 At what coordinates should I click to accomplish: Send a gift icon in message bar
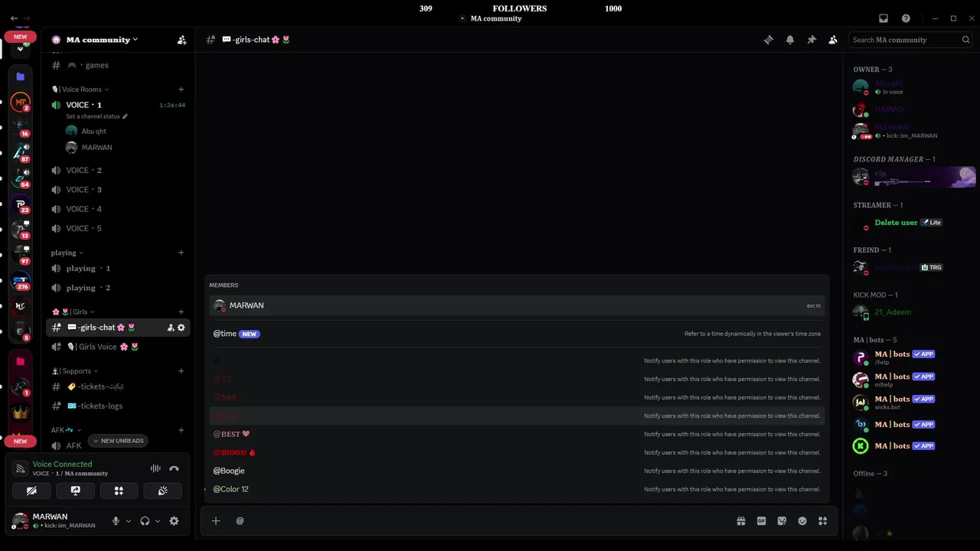(741, 521)
